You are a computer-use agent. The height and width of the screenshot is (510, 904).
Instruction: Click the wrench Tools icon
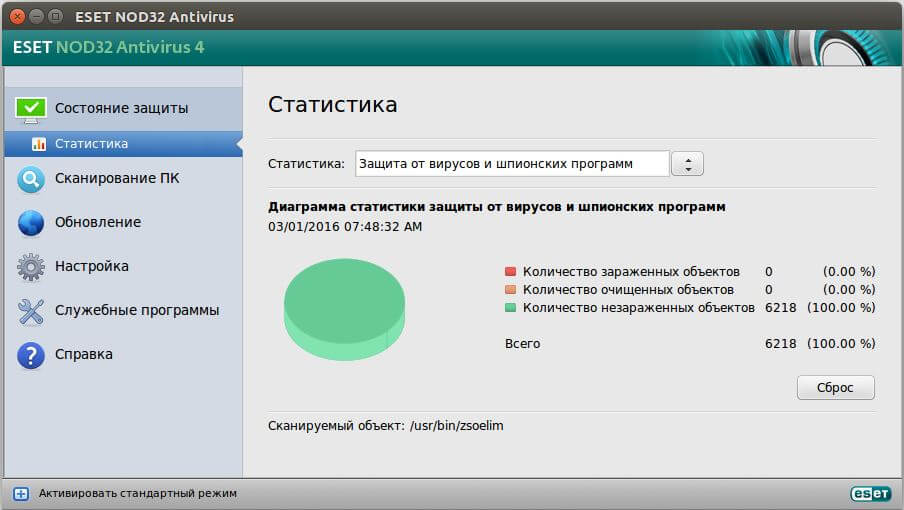(31, 311)
